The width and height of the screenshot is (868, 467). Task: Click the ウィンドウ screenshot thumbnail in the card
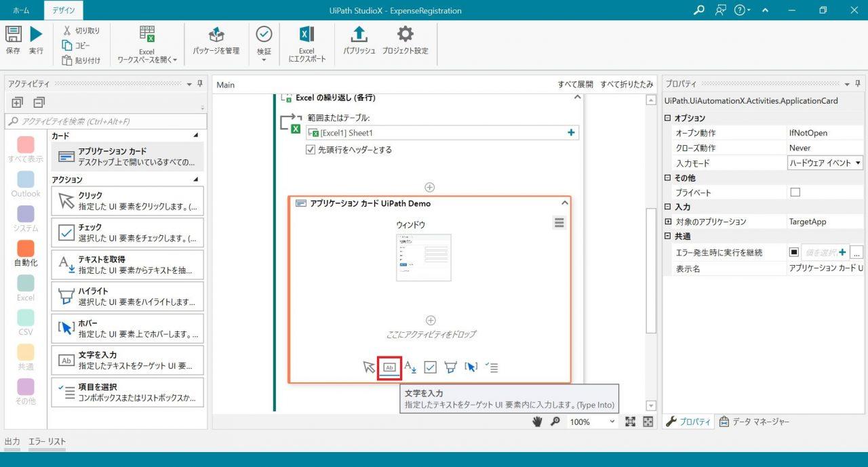pos(423,258)
